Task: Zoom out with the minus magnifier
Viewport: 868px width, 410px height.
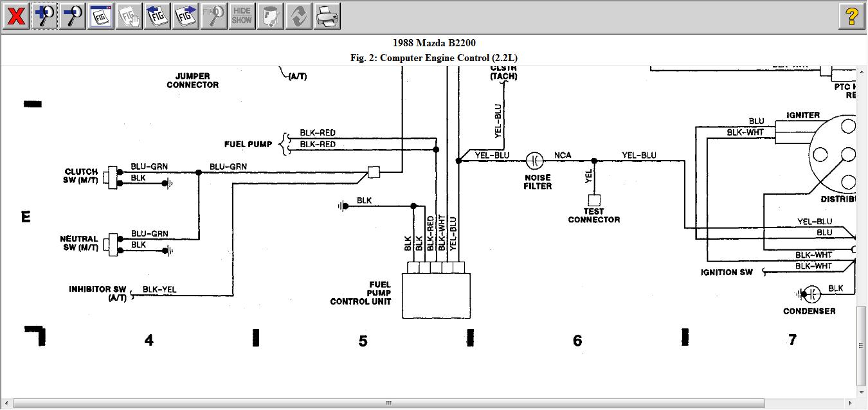Action: 73,16
